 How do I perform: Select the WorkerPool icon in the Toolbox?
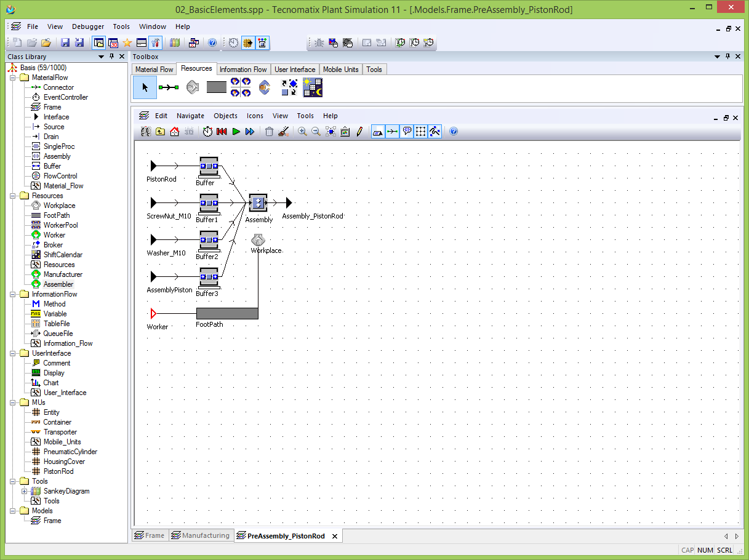(241, 87)
